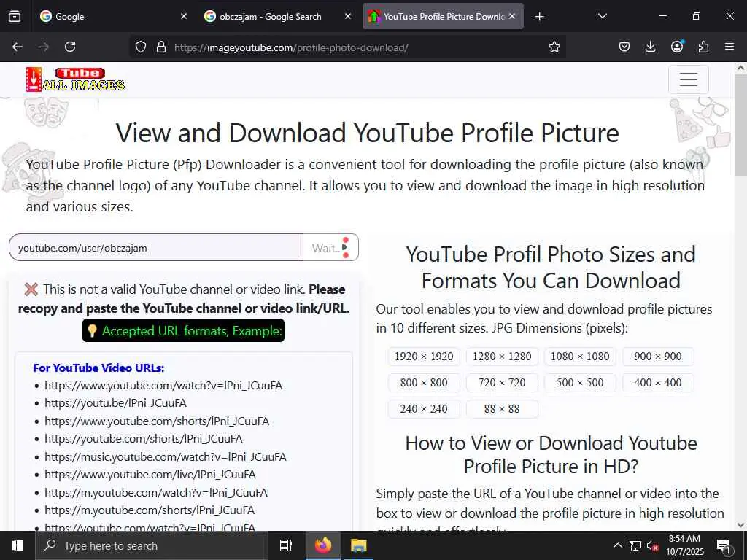
Task: Open the Firefox application menu
Action: tap(729, 47)
